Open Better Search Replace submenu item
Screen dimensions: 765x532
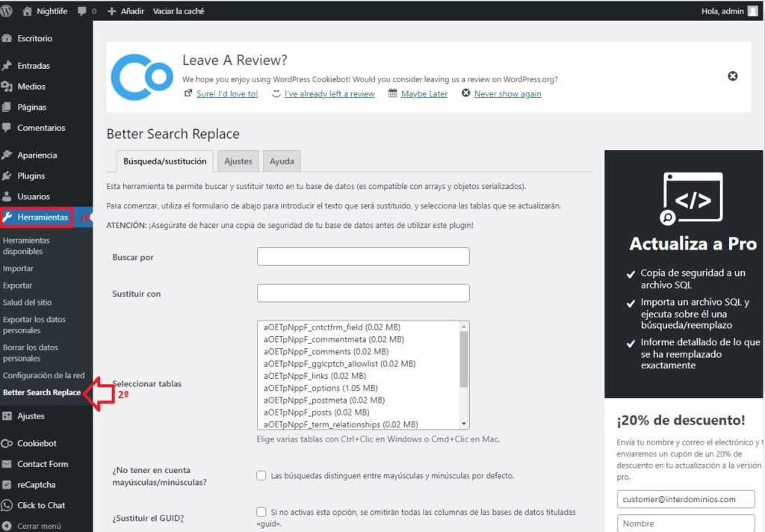[x=42, y=392]
